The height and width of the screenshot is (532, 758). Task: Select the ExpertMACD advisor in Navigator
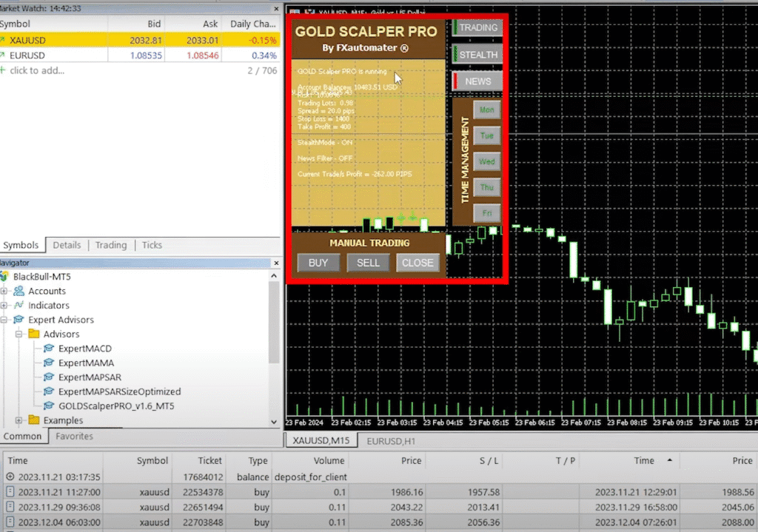(x=87, y=348)
